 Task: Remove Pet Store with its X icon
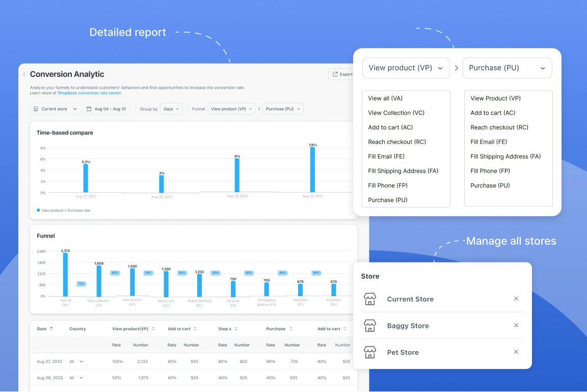tap(516, 352)
